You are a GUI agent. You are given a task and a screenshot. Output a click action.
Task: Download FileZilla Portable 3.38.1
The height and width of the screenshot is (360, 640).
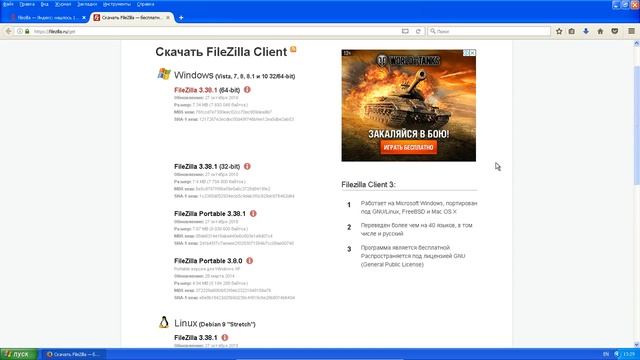(x=210, y=214)
